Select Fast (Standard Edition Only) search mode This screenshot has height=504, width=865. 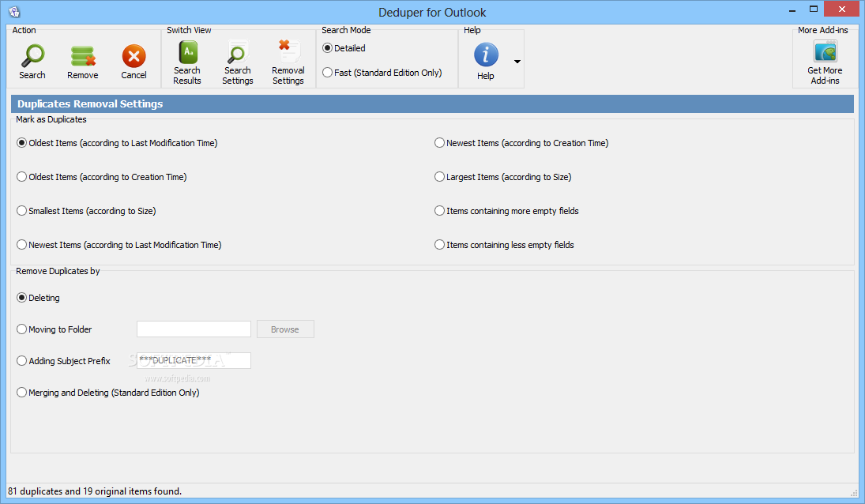(382, 72)
